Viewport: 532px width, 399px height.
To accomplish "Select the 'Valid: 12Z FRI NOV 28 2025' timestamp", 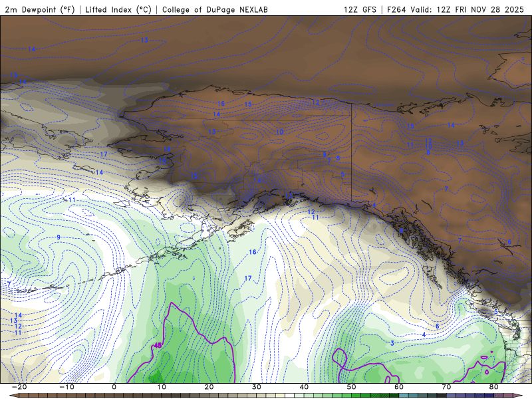I will [x=467, y=9].
